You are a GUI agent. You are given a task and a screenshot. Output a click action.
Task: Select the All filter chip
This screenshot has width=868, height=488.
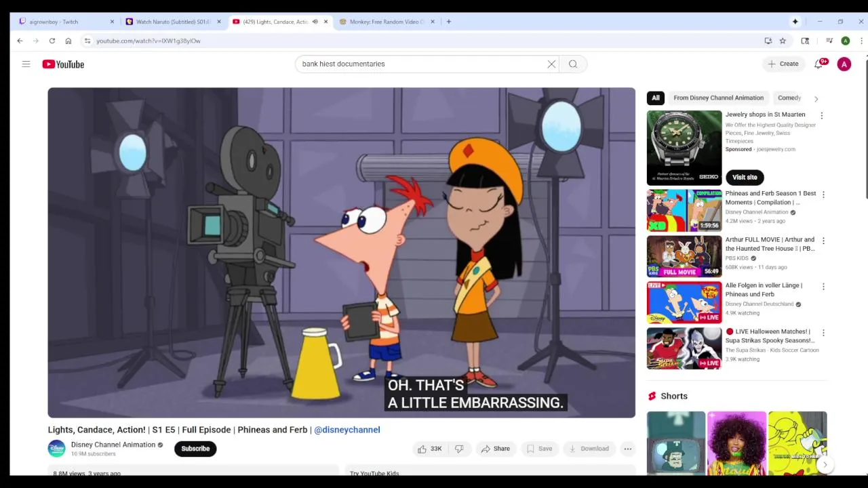(656, 98)
